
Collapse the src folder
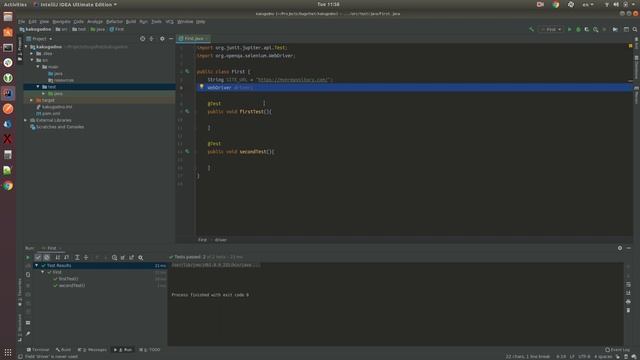click(x=32, y=60)
